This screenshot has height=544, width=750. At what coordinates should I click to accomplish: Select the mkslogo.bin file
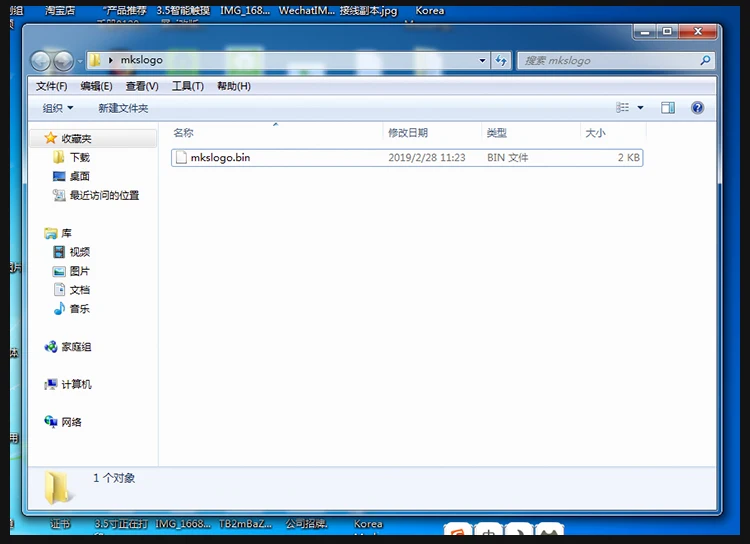click(407, 157)
